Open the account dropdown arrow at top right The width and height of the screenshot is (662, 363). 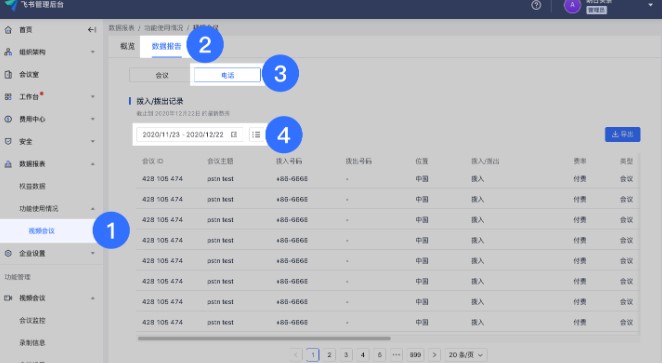point(650,5)
